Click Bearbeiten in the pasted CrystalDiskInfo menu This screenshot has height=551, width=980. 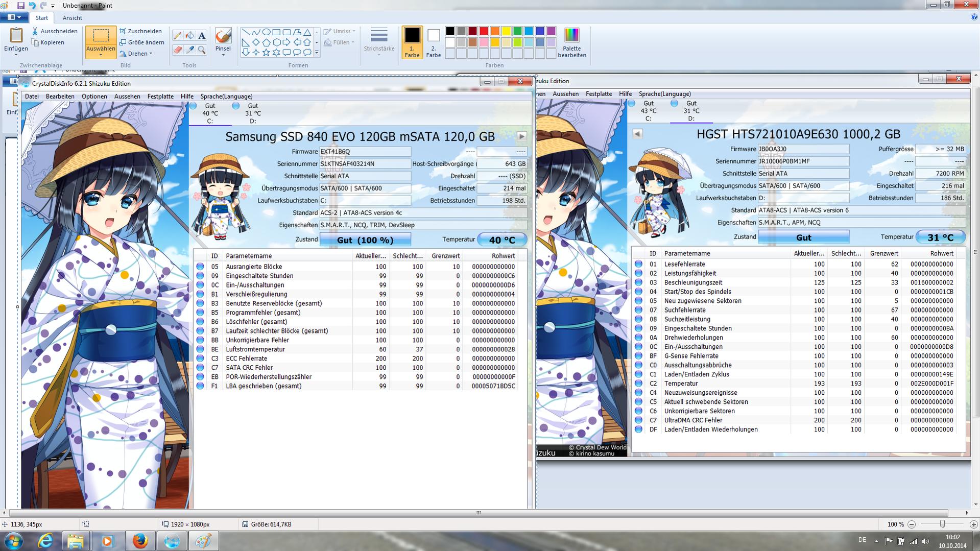60,97
